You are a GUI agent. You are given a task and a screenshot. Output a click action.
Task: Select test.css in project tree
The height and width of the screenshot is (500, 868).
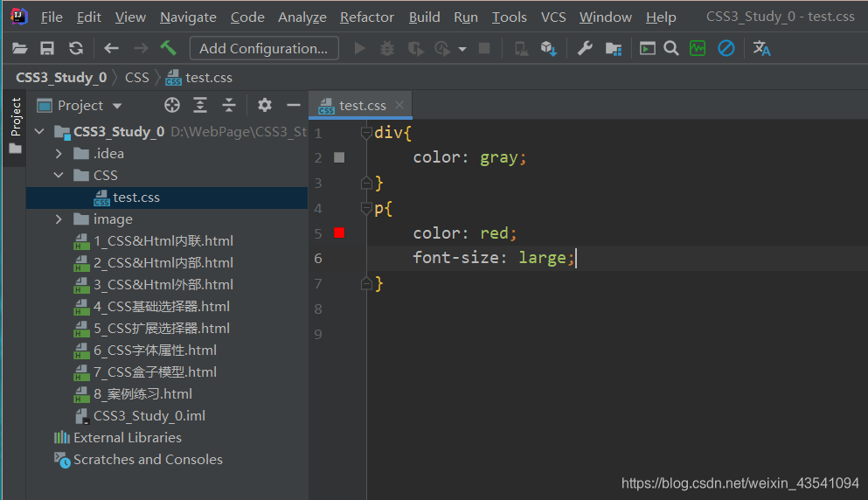(167, 198)
